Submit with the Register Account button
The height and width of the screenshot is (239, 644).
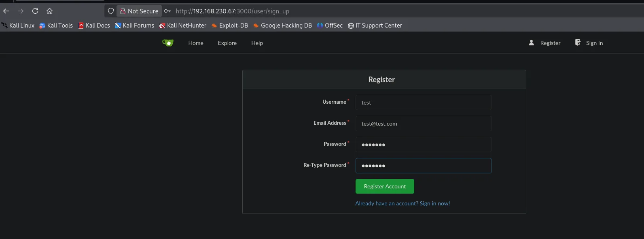pyautogui.click(x=385, y=186)
